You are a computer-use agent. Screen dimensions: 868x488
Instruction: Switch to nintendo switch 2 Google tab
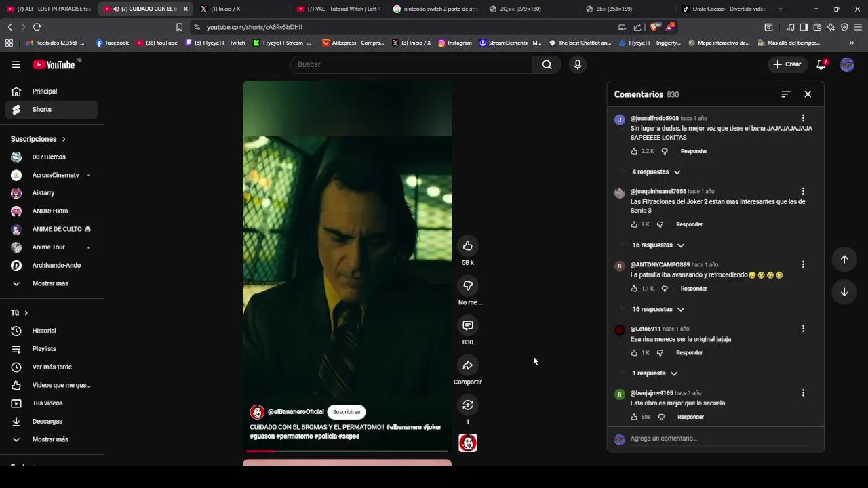coord(435,9)
